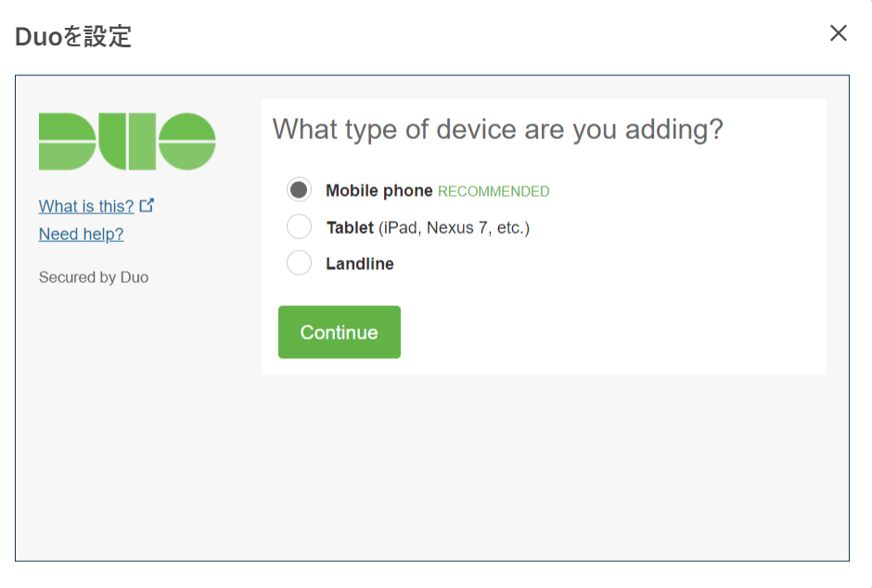Click the letter "U" in the Duo logo
872x588 pixels.
pos(127,142)
